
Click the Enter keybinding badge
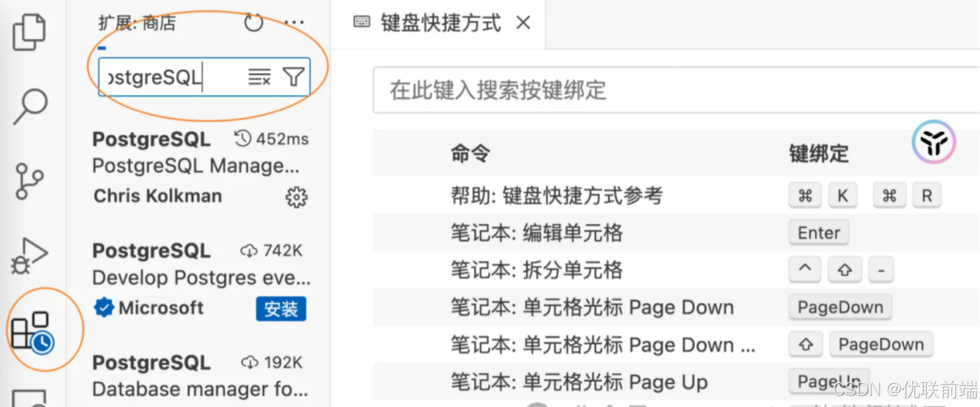coord(819,233)
